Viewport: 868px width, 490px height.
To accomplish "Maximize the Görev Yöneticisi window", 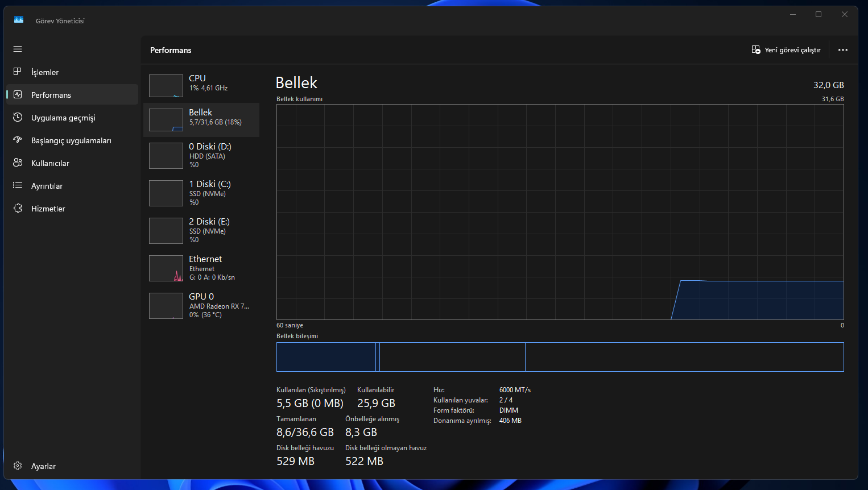I will 819,14.
